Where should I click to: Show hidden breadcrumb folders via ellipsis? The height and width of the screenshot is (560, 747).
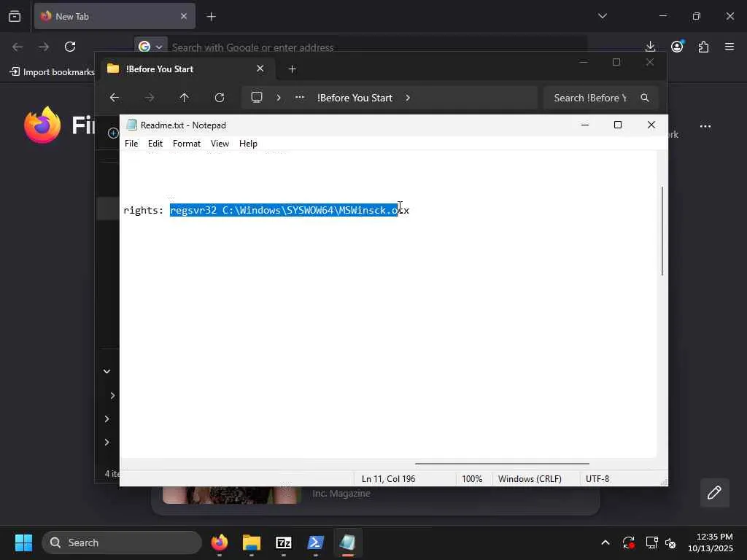[x=300, y=97]
